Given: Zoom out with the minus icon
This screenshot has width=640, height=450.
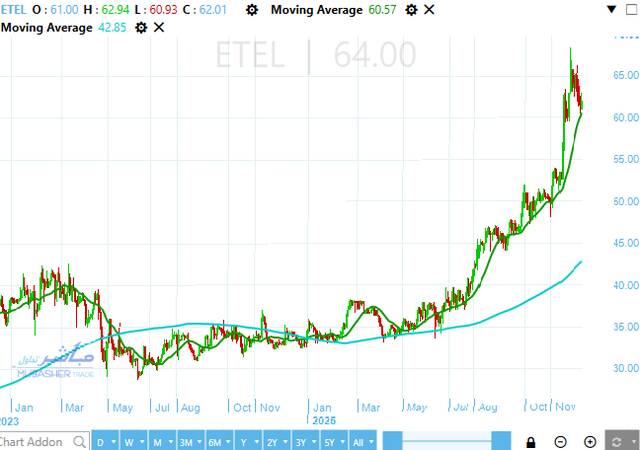Looking at the screenshot, I should (561, 441).
